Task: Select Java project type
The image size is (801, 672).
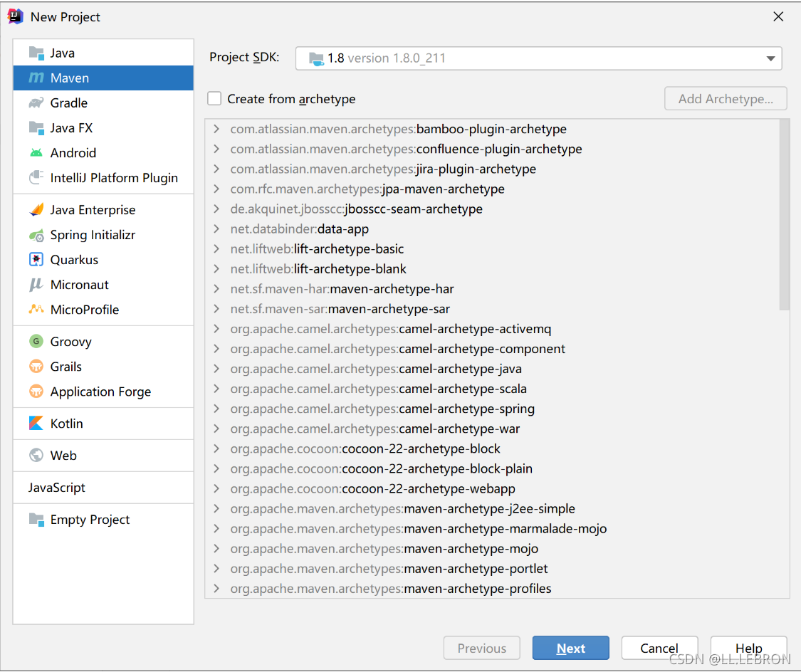Action: click(103, 53)
